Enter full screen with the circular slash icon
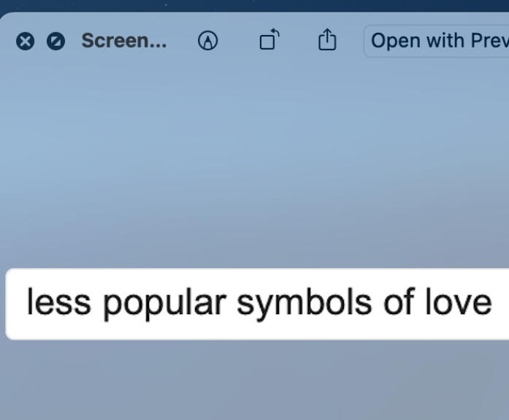This screenshot has height=420, width=509. (x=56, y=41)
